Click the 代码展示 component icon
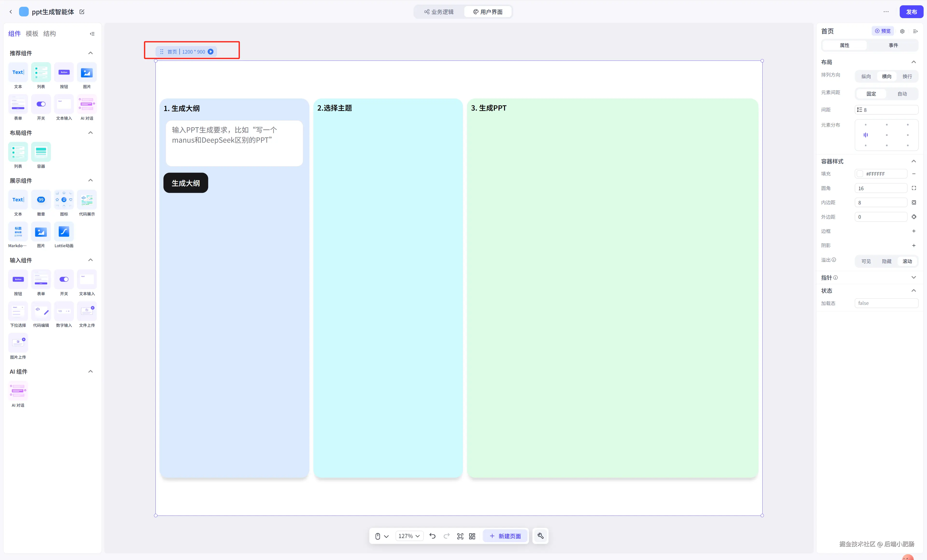 coord(86,200)
